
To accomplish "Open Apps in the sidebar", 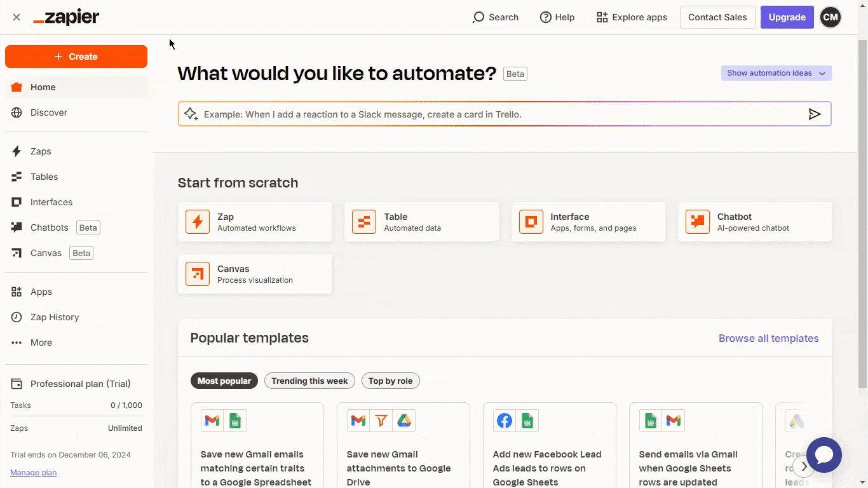I will 76,292.
